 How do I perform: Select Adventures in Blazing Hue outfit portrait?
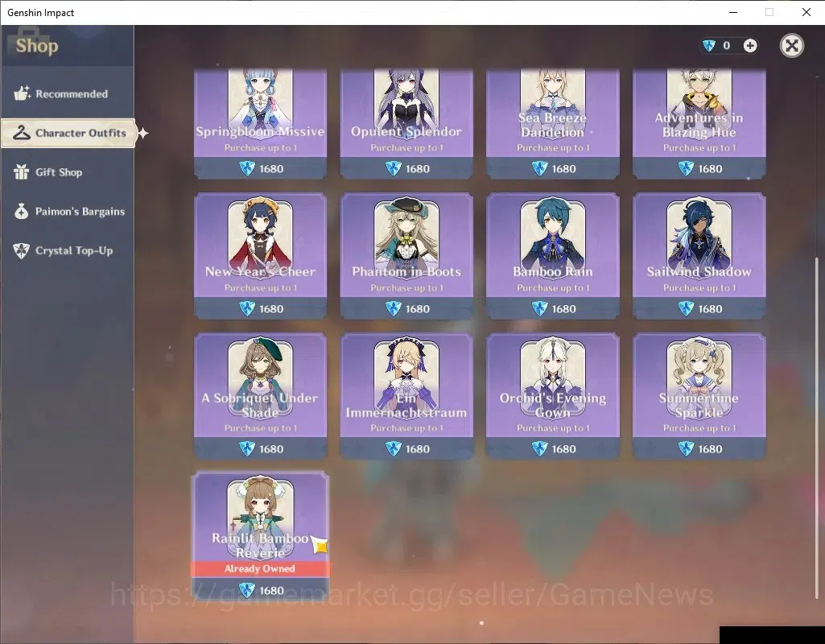(699, 102)
